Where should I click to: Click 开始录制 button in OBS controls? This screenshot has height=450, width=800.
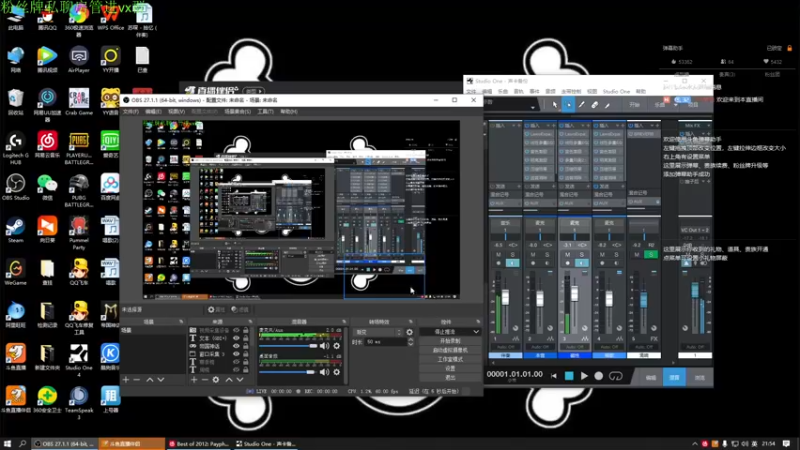pyautogui.click(x=450, y=341)
